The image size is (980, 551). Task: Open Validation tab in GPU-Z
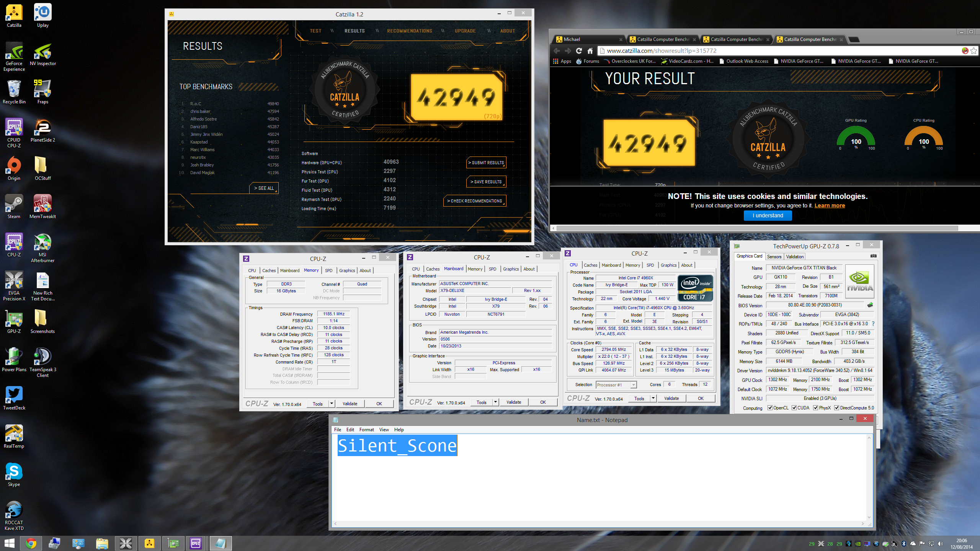[795, 257]
